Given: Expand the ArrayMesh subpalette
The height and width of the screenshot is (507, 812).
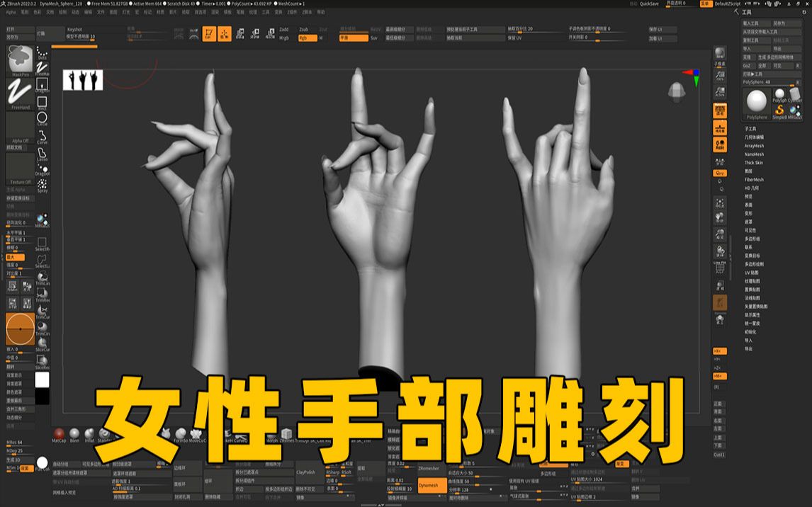Looking at the screenshot, I should (x=754, y=146).
